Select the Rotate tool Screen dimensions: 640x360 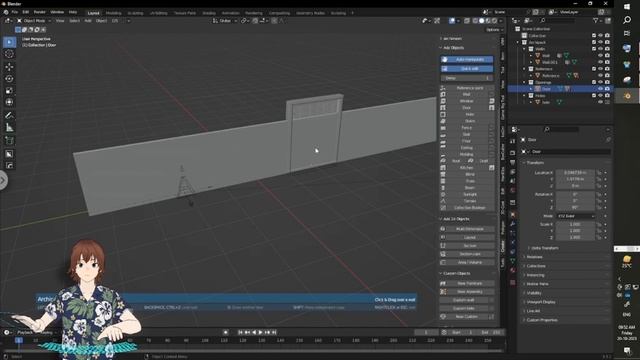point(9,79)
